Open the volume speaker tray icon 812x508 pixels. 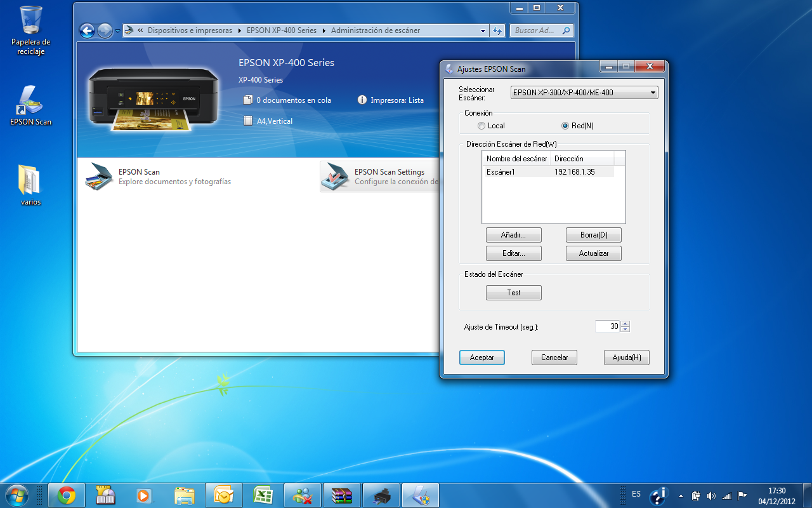tap(711, 495)
